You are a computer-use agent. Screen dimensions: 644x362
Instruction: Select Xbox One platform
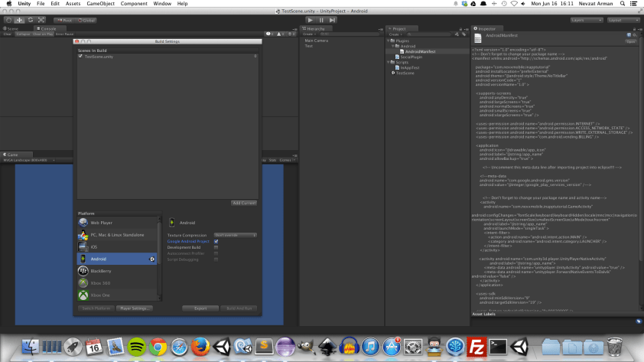117,295
